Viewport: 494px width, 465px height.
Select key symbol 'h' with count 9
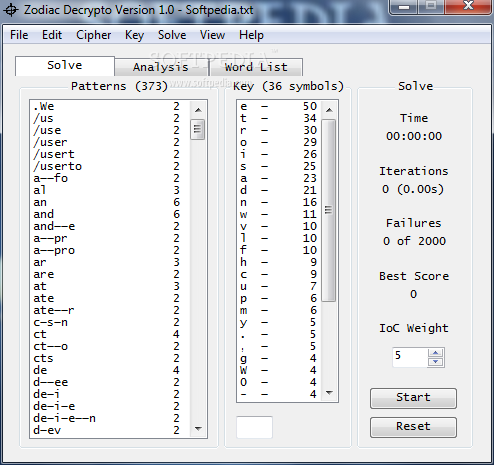click(279, 262)
